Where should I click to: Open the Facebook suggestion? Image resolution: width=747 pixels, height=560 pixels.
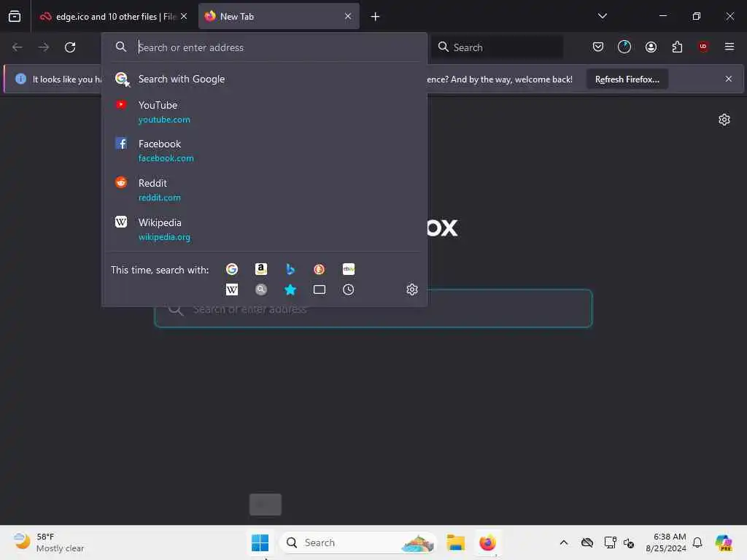tap(264, 150)
